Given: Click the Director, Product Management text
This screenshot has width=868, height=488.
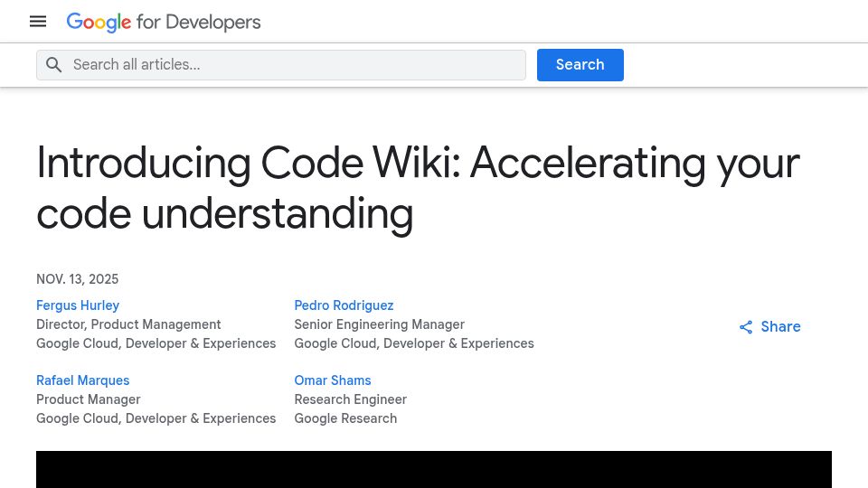Looking at the screenshot, I should pos(128,324).
